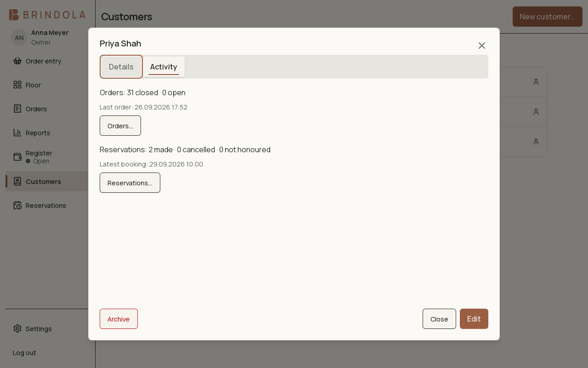The image size is (588, 368).
Task: Edit Priya Shah's record
Action: click(x=474, y=319)
